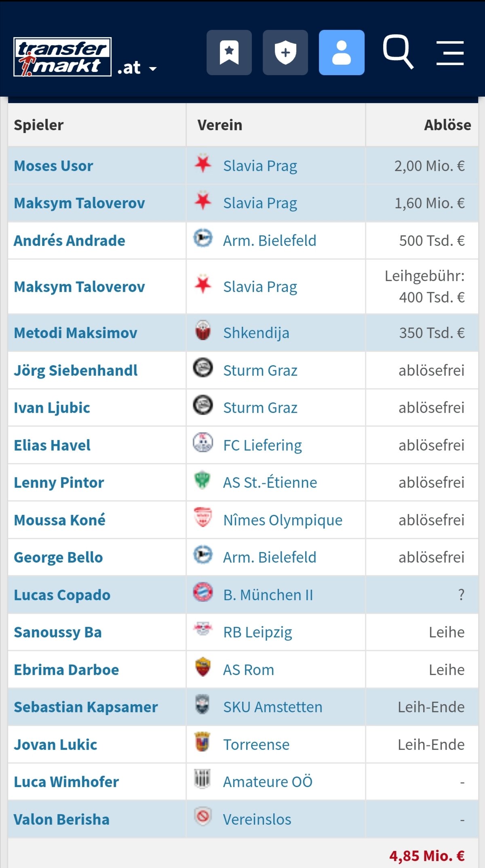The image size is (485, 868).
Task: Open the bookmark watchlist icon
Action: 229,53
